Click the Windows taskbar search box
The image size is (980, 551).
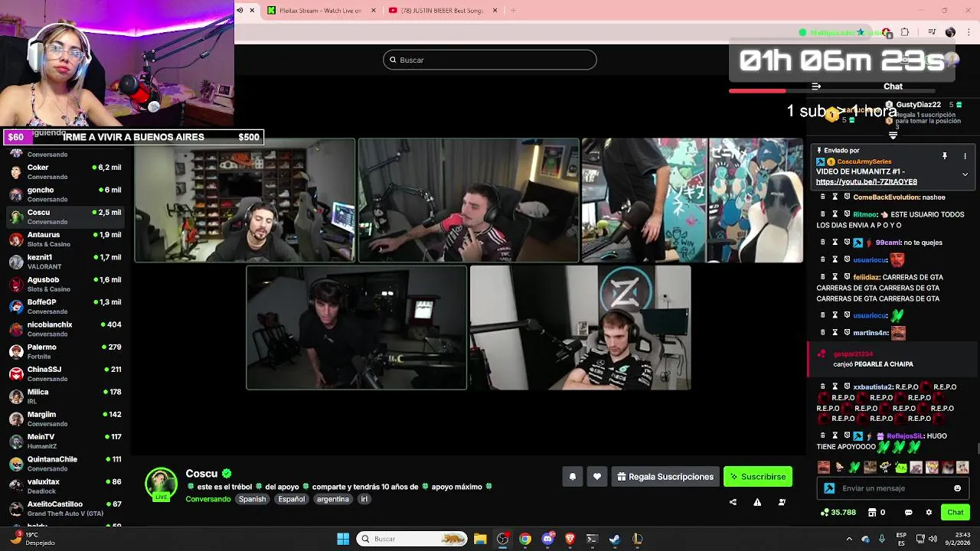coord(413,539)
